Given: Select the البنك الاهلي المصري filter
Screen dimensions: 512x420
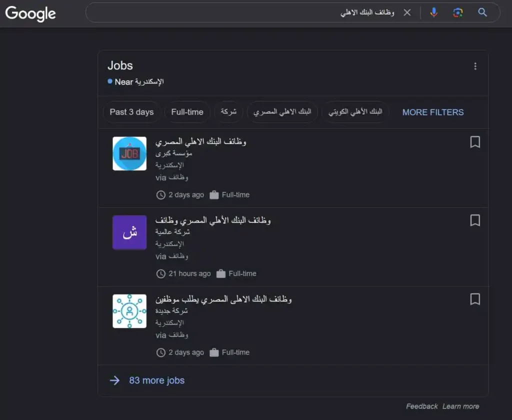Looking at the screenshot, I should click(282, 112).
